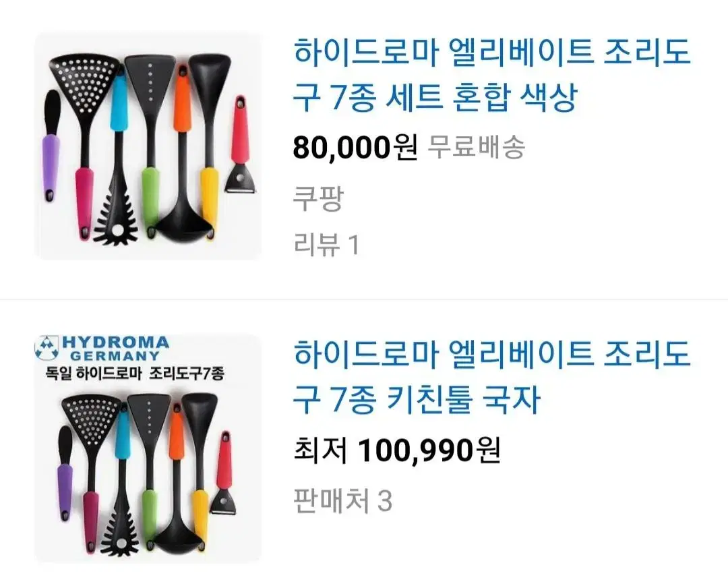The width and height of the screenshot is (728, 588).
Task: Click the purple spatula in second image
Action: click(65, 472)
